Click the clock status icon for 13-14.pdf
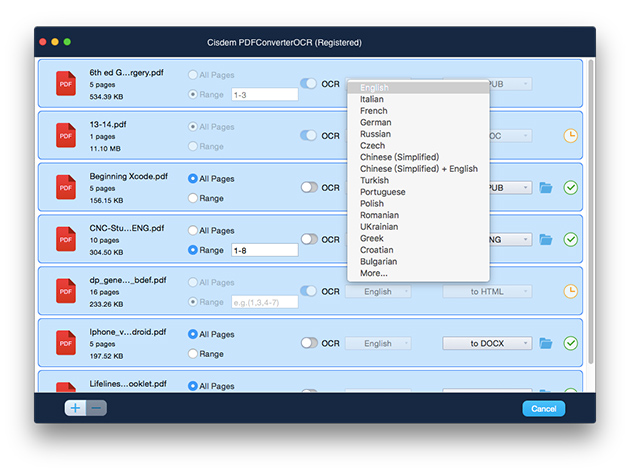Screen dimensions: 630x473 (571, 135)
